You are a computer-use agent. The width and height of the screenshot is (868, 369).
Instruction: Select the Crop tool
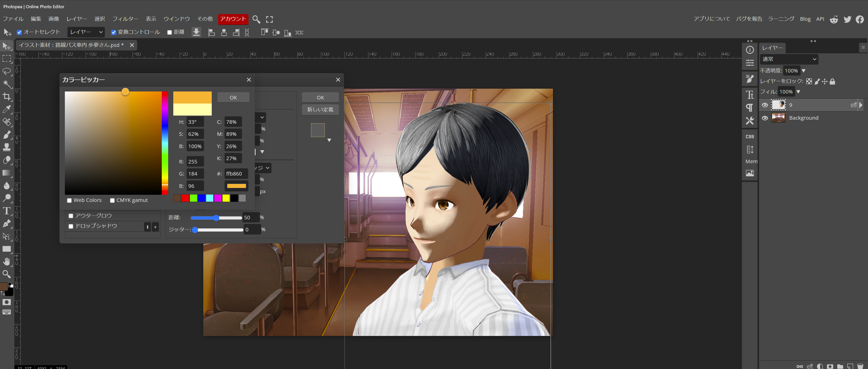tap(6, 97)
